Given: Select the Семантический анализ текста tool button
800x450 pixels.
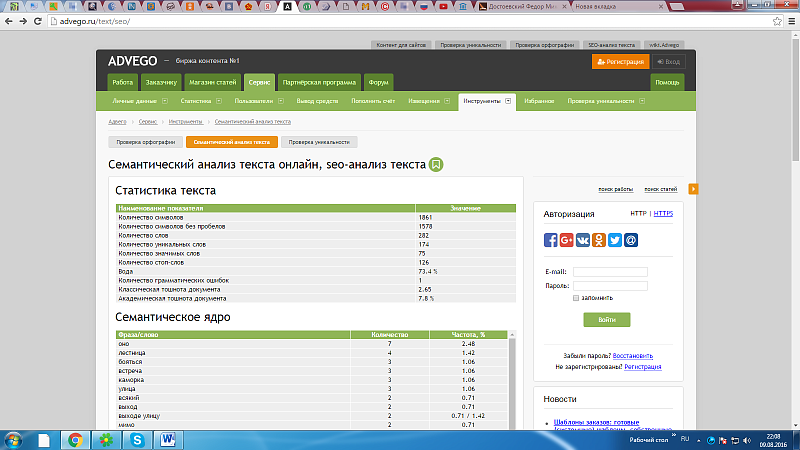Looking at the screenshot, I should point(232,142).
